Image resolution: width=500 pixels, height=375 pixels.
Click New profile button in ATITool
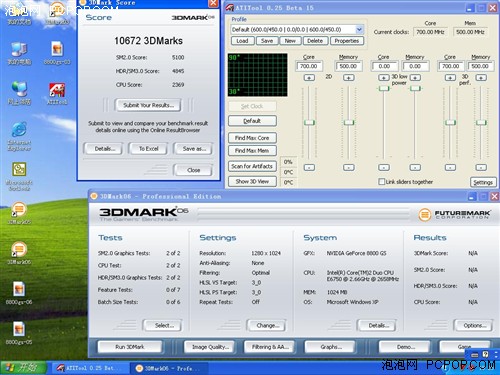[x=290, y=41]
